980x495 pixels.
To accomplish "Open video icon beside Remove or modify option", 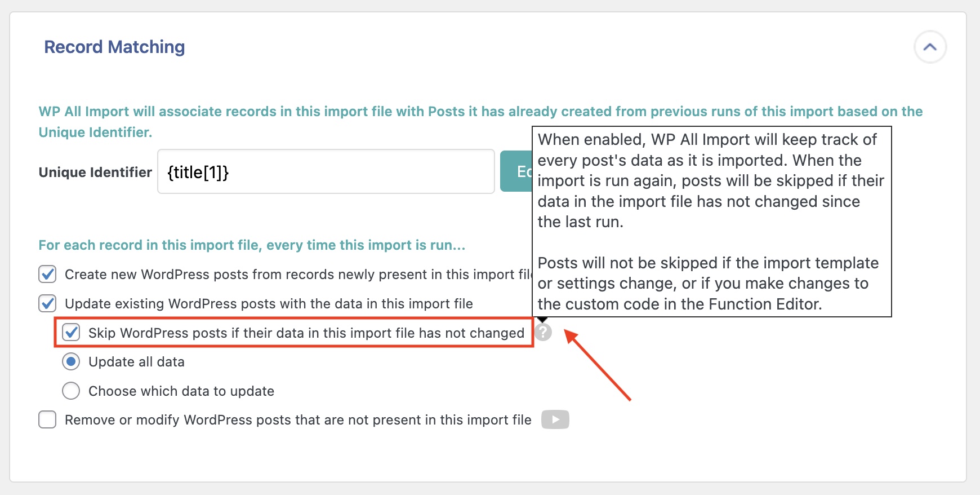I will pos(555,419).
